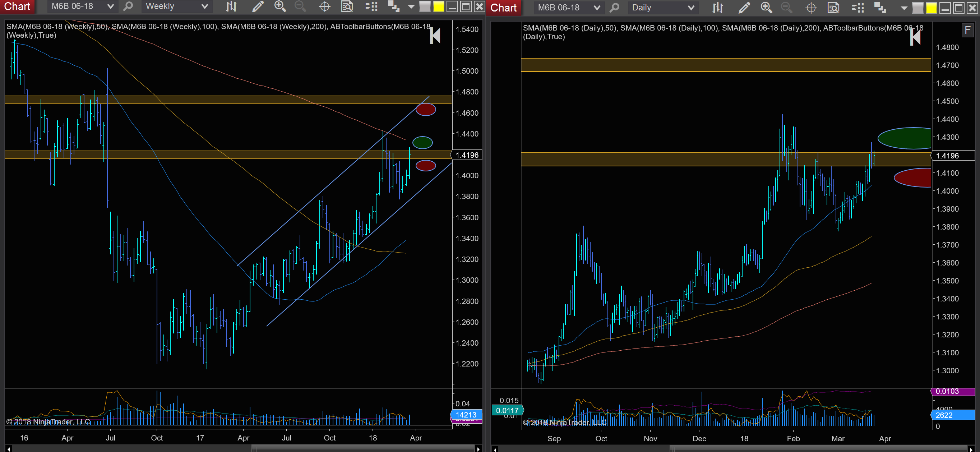Viewport: 980px width, 452px height.
Task: Toggle the Chart Trader panel on Weekly chart
Action: click(x=371, y=6)
